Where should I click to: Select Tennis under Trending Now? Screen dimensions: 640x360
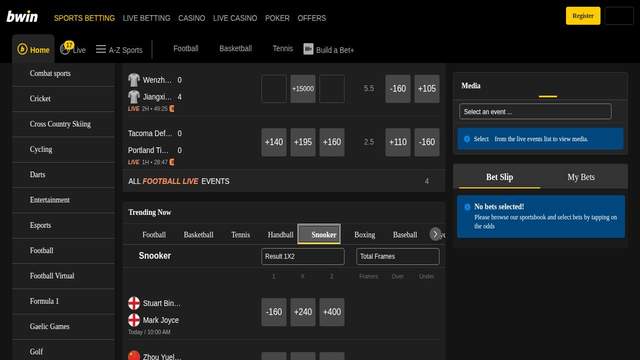pos(240,235)
